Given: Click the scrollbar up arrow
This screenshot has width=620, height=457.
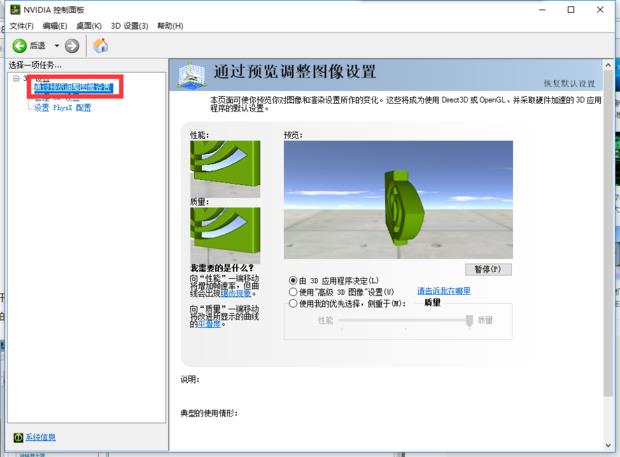Looking at the screenshot, I should coord(608,65).
